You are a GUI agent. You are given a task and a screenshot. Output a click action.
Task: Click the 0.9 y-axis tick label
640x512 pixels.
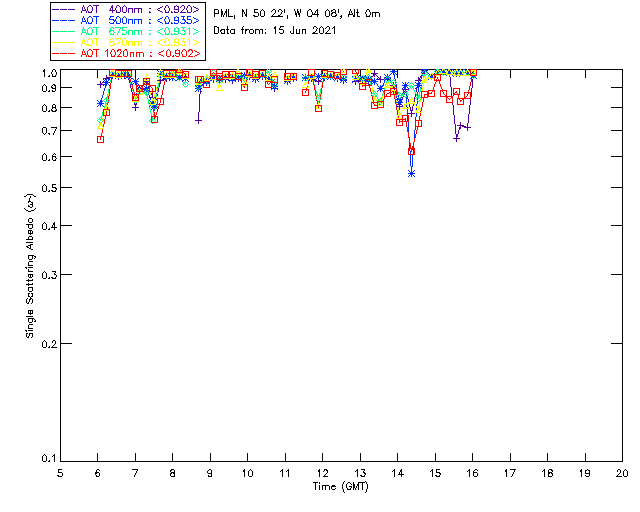click(49, 88)
